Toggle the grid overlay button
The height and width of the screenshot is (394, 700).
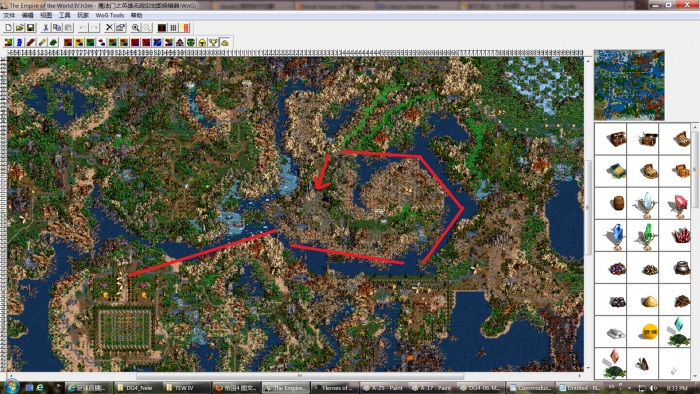(x=173, y=28)
